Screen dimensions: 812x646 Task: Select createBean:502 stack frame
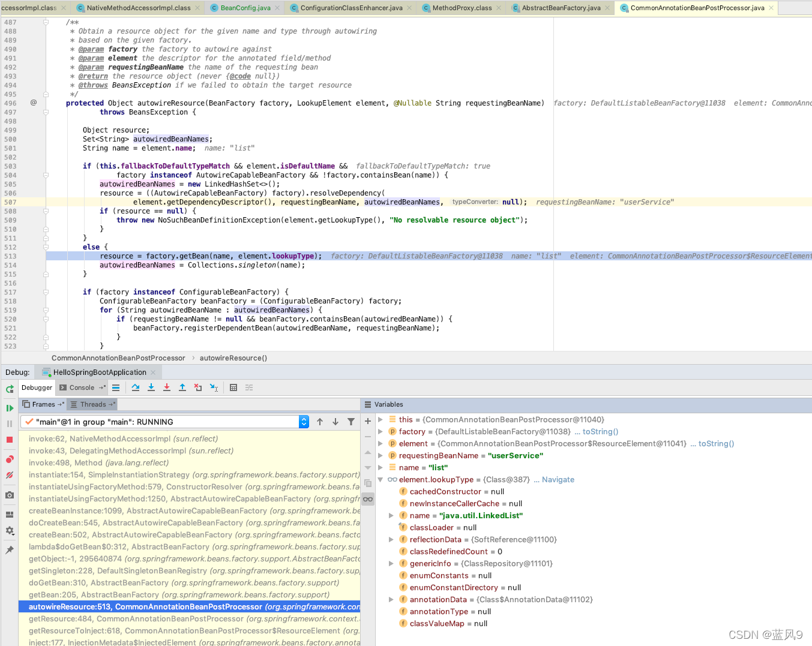(x=189, y=534)
